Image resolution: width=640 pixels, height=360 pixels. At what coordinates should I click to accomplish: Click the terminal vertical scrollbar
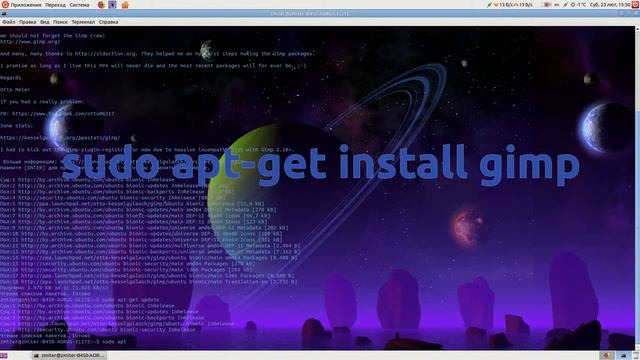click(x=637, y=188)
